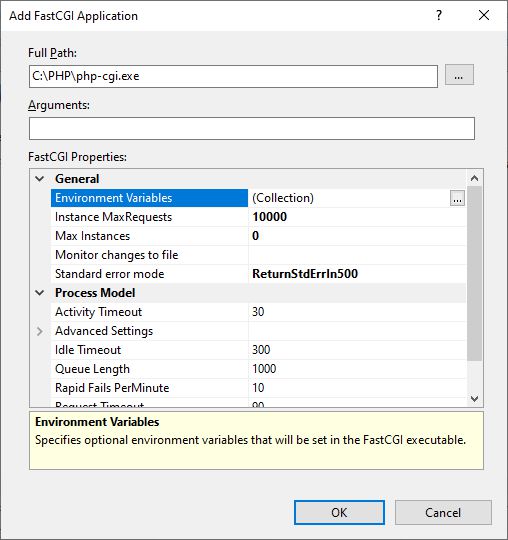Click the help question mark icon

[x=439, y=15]
